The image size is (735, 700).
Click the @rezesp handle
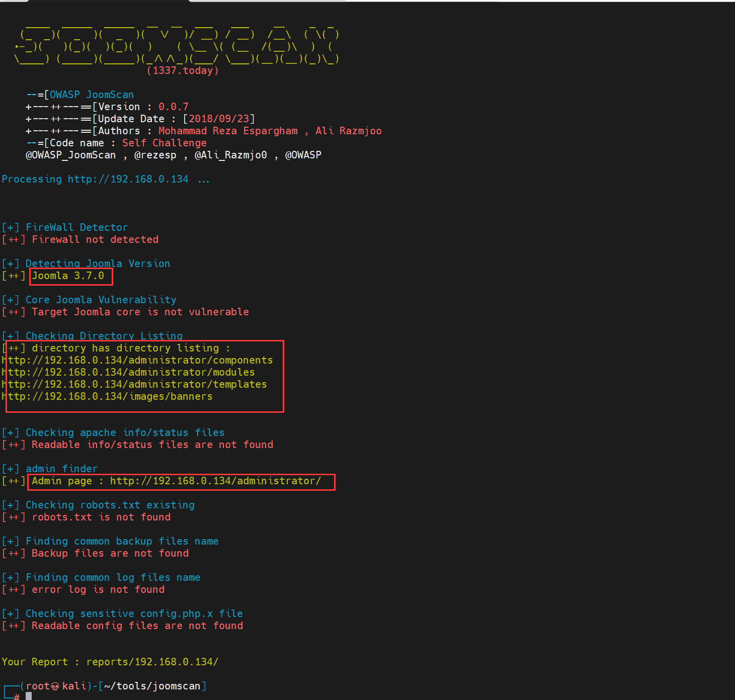(x=155, y=155)
